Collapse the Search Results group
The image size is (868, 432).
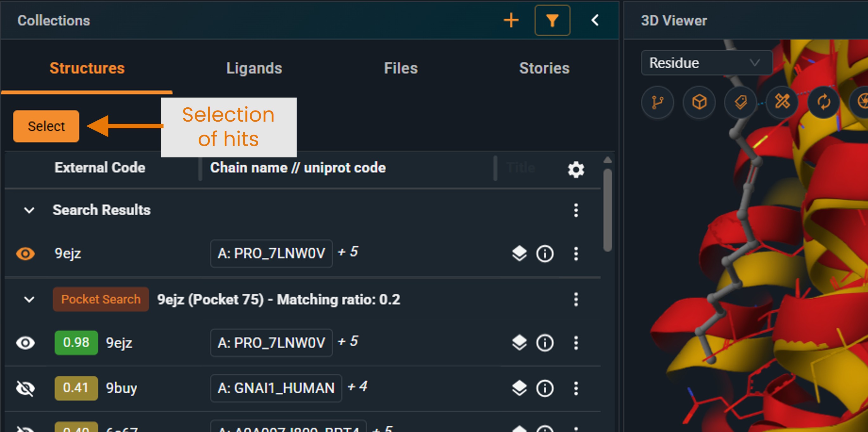click(x=29, y=210)
